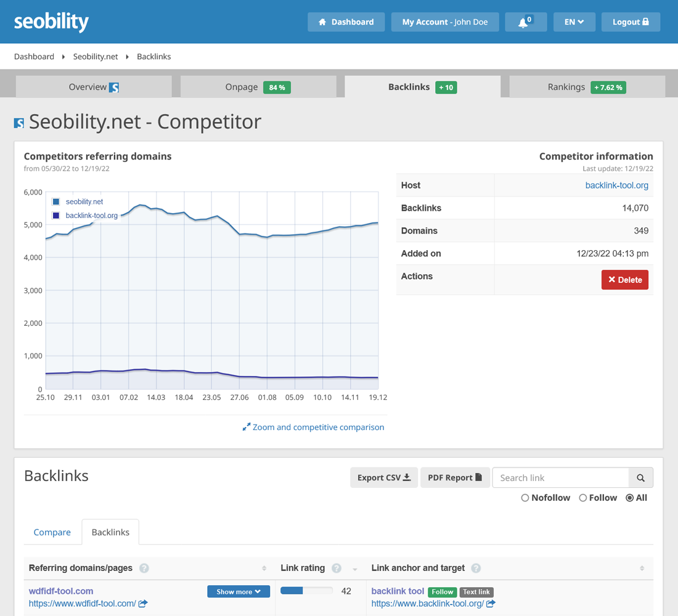Screen dimensions: 678x616
Task: Open the sort dropdown next to Link rating
Action: [x=354, y=568]
